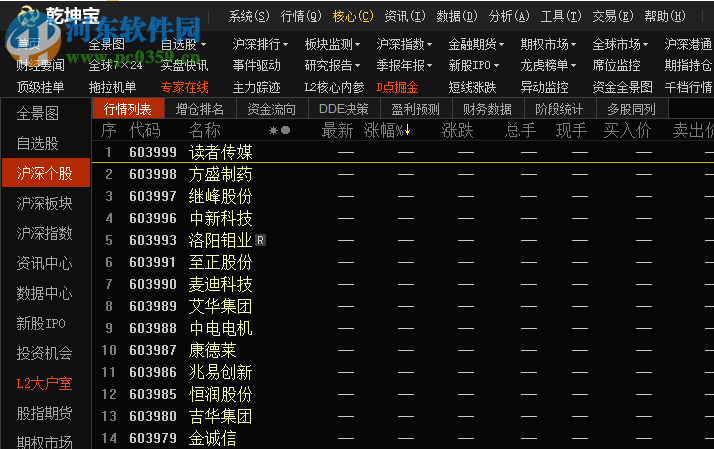Select stock row 603996 中新科技
The width and height of the screenshot is (714, 449).
403,218
